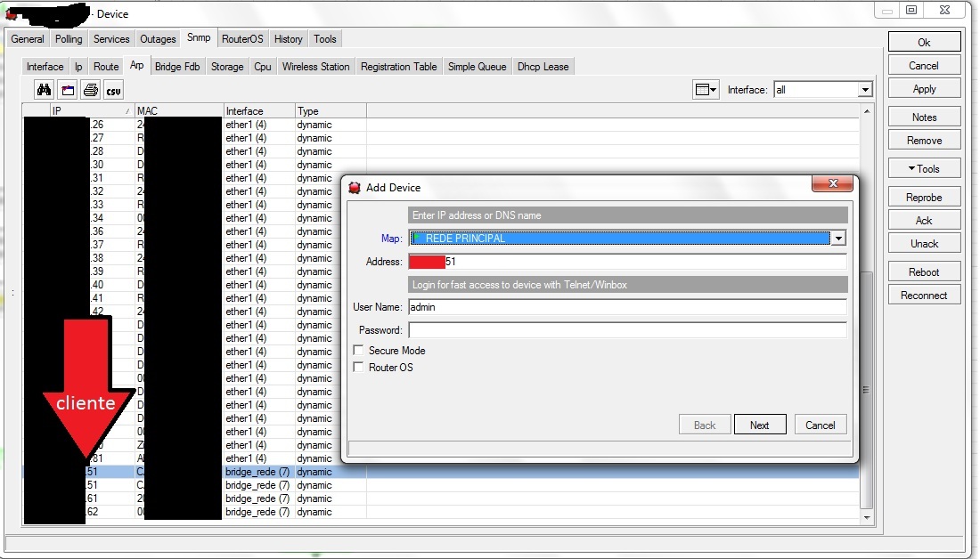980x559 pixels.
Task: Open the Dhcp Lease sub-tab
Action: [543, 66]
